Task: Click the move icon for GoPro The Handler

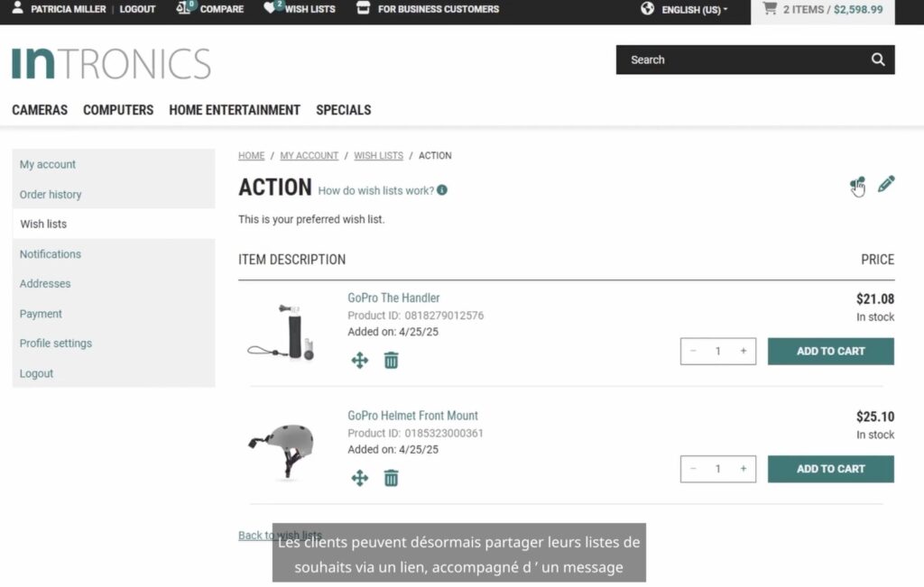Action: 360,360
